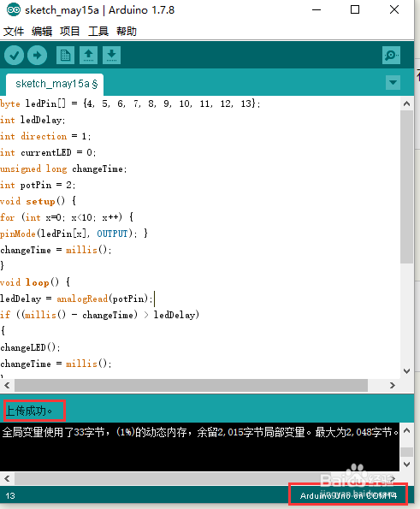Screen dimensions: 420x509
Task: Click the console memory usage message
Action: [200, 432]
